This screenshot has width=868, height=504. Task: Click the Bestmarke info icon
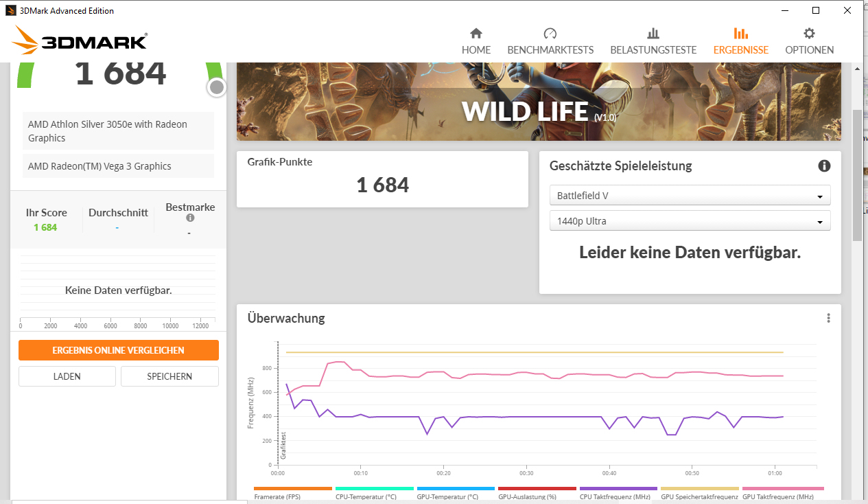coord(190,218)
